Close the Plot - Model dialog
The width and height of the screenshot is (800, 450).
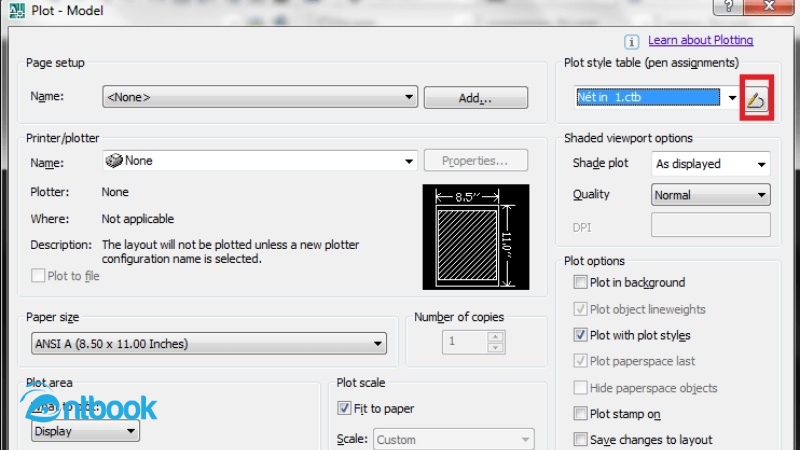pos(768,7)
